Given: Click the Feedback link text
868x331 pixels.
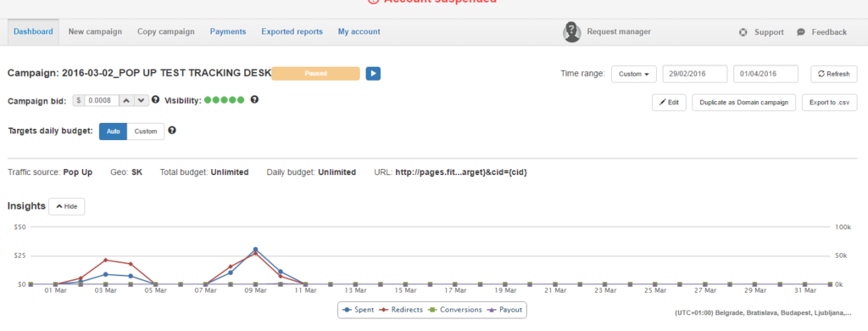Looking at the screenshot, I should [x=829, y=32].
